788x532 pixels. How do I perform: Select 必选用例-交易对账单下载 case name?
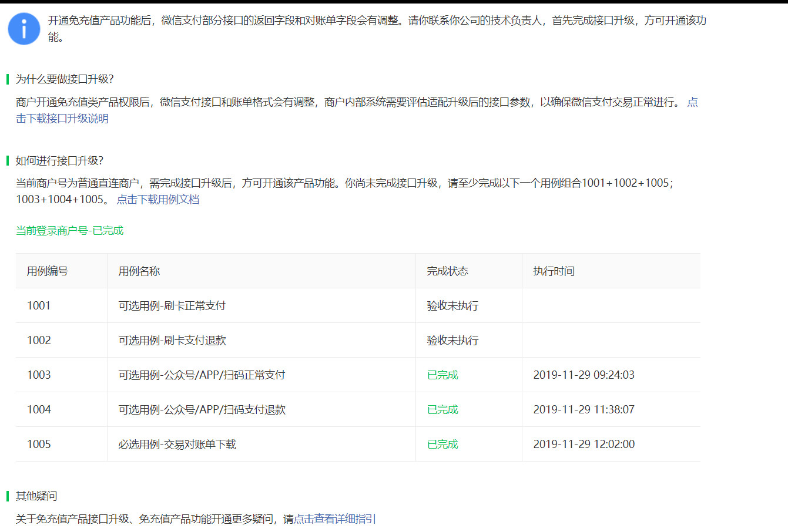tap(177, 445)
